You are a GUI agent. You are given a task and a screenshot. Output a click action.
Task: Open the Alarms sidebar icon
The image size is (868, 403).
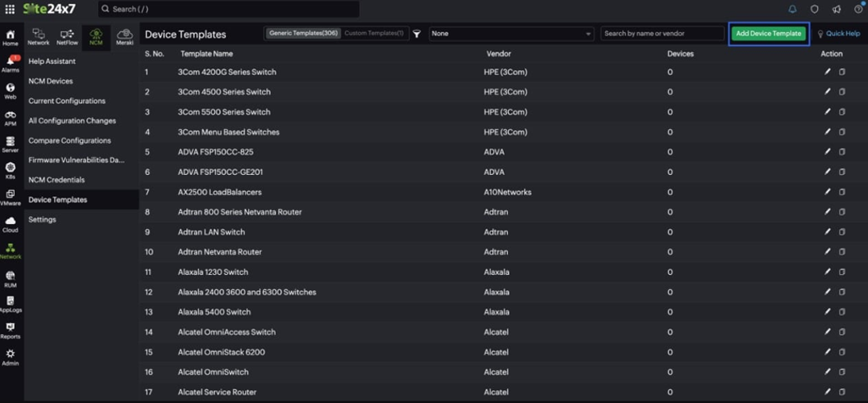click(x=10, y=64)
